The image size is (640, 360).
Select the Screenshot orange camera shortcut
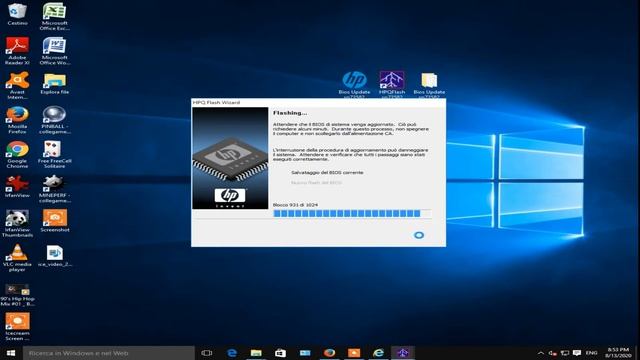click(x=54, y=221)
